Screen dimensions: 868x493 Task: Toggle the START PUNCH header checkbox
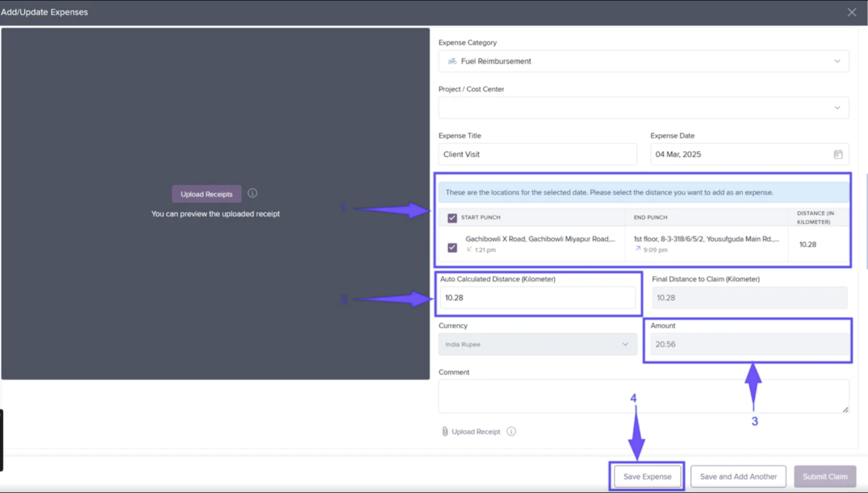tap(452, 218)
